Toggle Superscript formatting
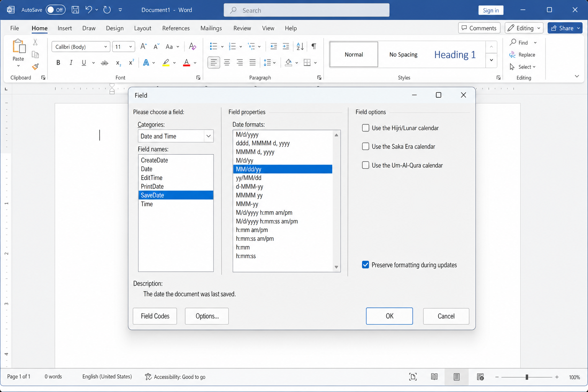 [131, 62]
